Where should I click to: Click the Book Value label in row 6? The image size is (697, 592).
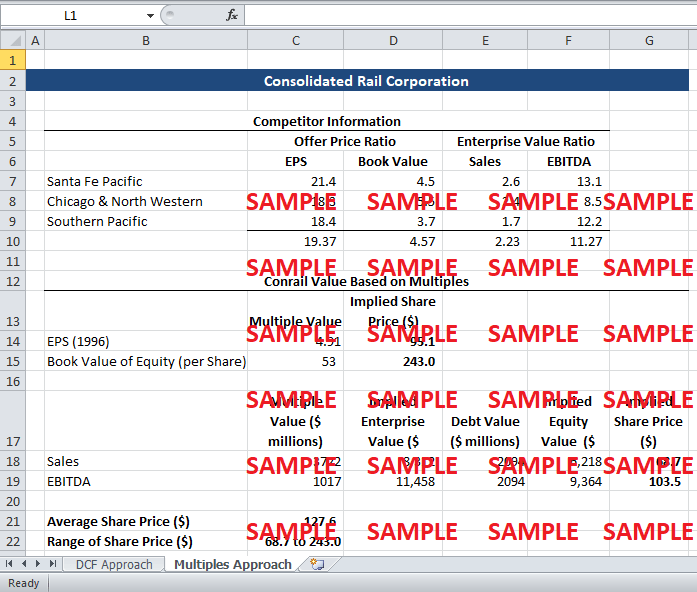click(393, 161)
